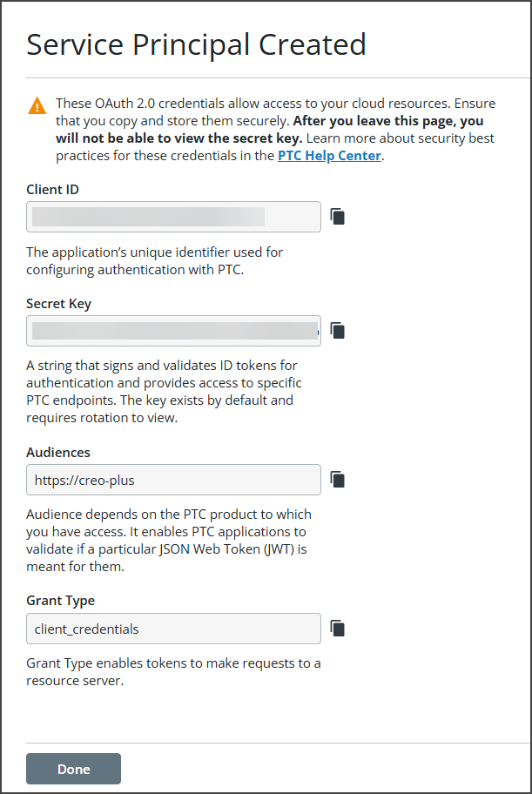Click the Audiences label

pos(58,452)
